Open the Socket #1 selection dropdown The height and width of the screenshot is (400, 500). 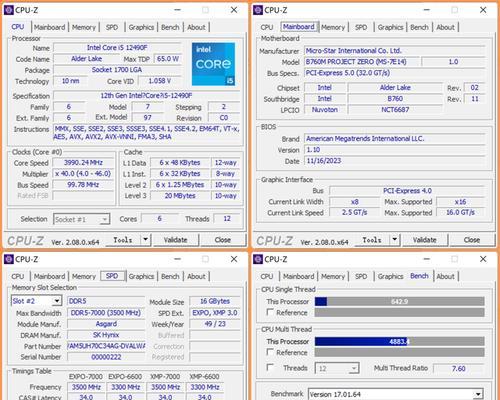[x=105, y=219]
